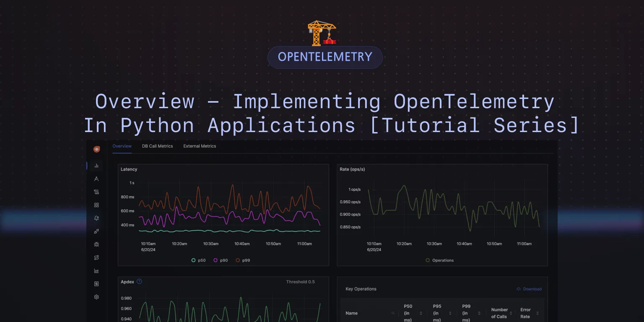This screenshot has width=644, height=322.
Task: Click the OPENTELEMETRY pill badge
Action: pyautogui.click(x=325, y=57)
